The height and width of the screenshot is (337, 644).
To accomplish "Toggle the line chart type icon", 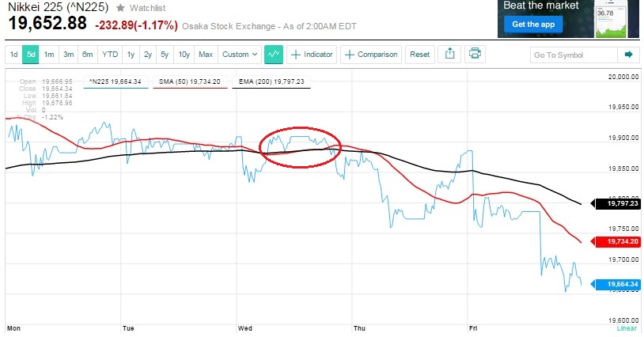I will (x=274, y=55).
